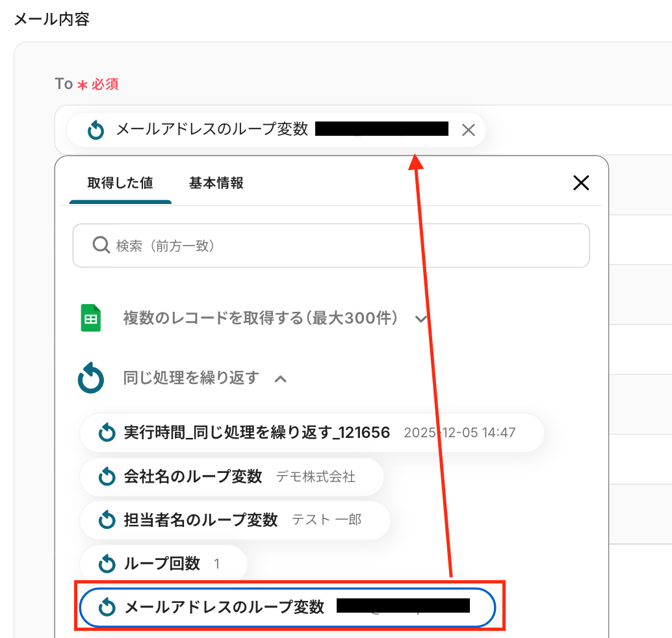Click the empty area of the To field
Screen dimensions: 672x638
(578, 130)
